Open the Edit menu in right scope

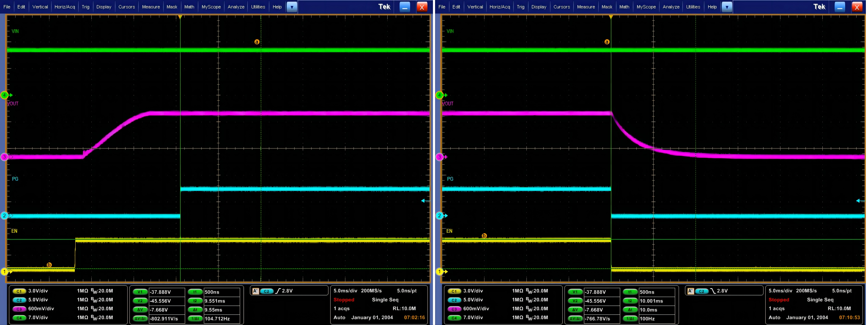[x=456, y=7]
